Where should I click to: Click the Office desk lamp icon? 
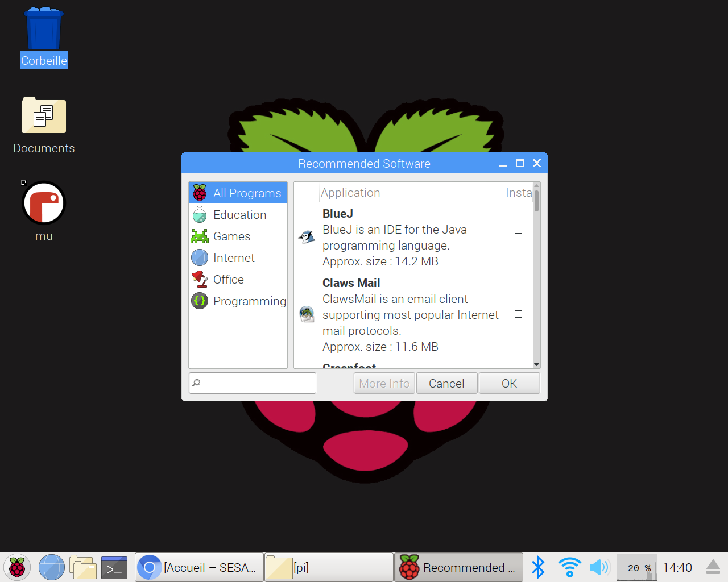click(200, 279)
